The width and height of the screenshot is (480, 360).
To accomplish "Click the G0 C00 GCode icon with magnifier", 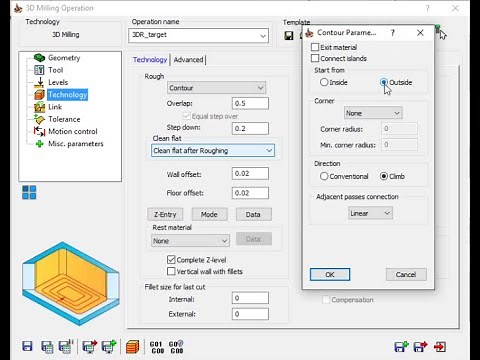I will 176,347.
